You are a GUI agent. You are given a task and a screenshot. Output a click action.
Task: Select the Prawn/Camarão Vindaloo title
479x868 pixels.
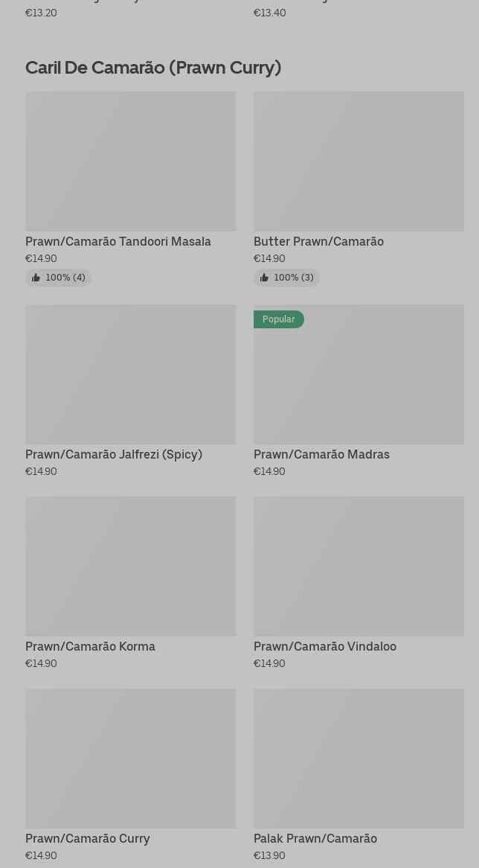click(325, 647)
